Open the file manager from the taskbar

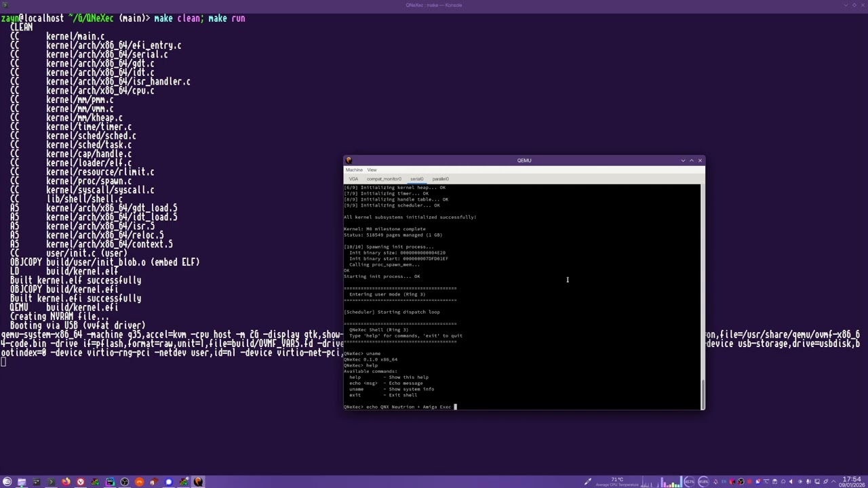pyautogui.click(x=22, y=482)
